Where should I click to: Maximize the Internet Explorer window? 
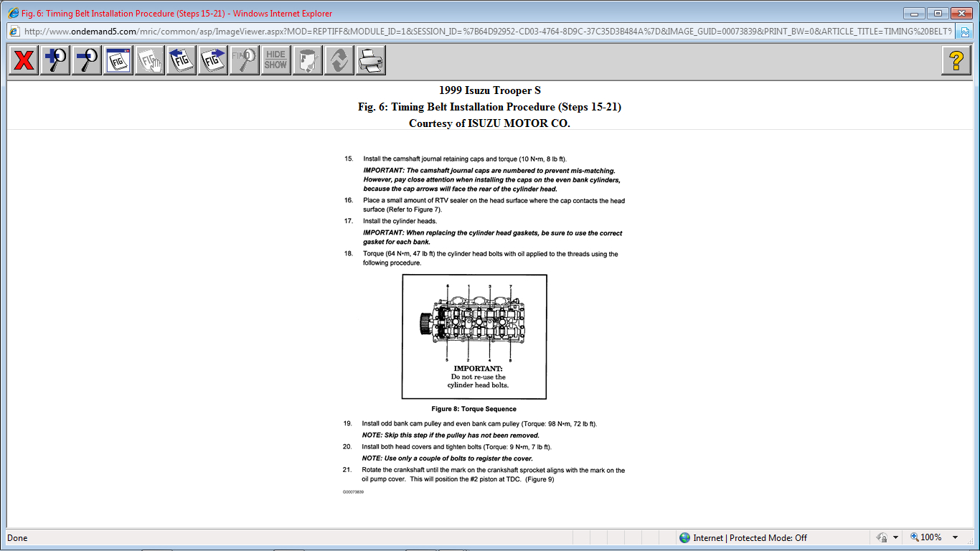[937, 13]
